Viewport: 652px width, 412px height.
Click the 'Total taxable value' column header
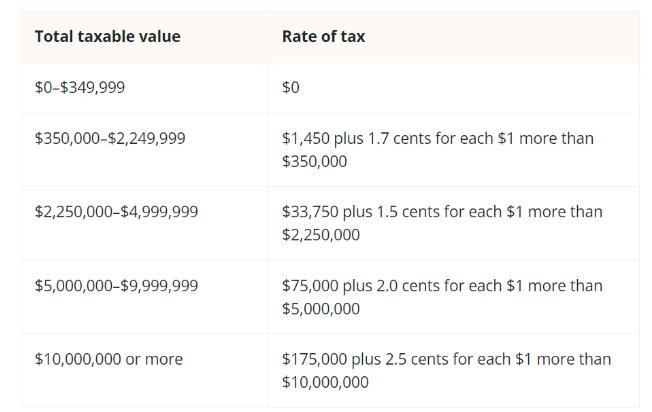(x=107, y=37)
